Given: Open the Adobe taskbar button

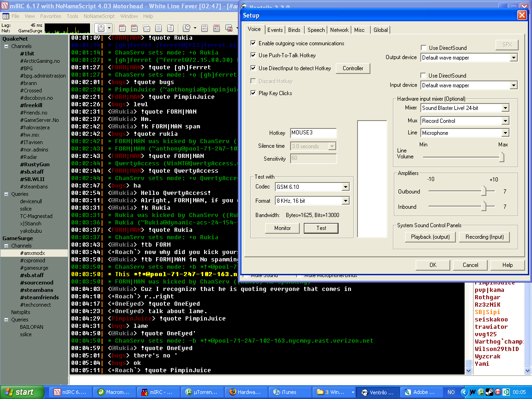Looking at the screenshot, I should (x=420, y=392).
